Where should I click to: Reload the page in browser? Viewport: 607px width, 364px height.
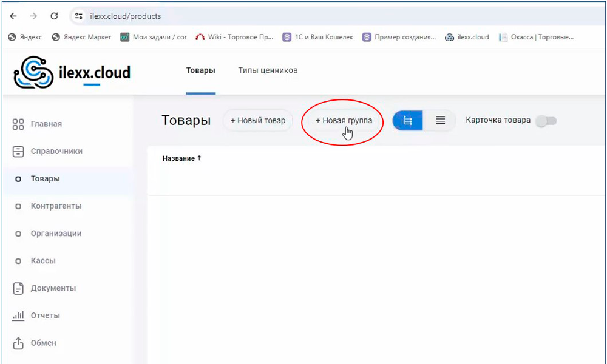pos(54,16)
